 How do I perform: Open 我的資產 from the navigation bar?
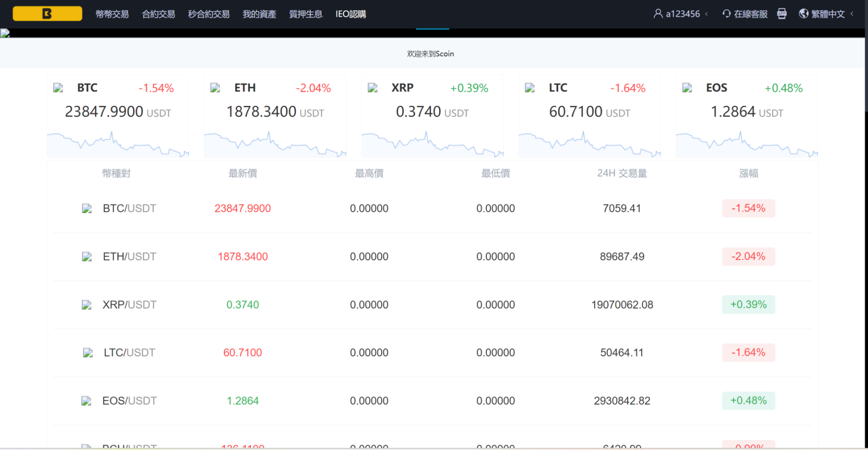[x=259, y=14]
